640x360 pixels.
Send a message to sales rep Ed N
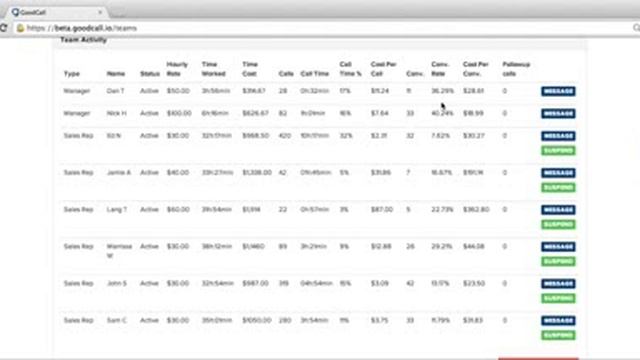point(558,136)
